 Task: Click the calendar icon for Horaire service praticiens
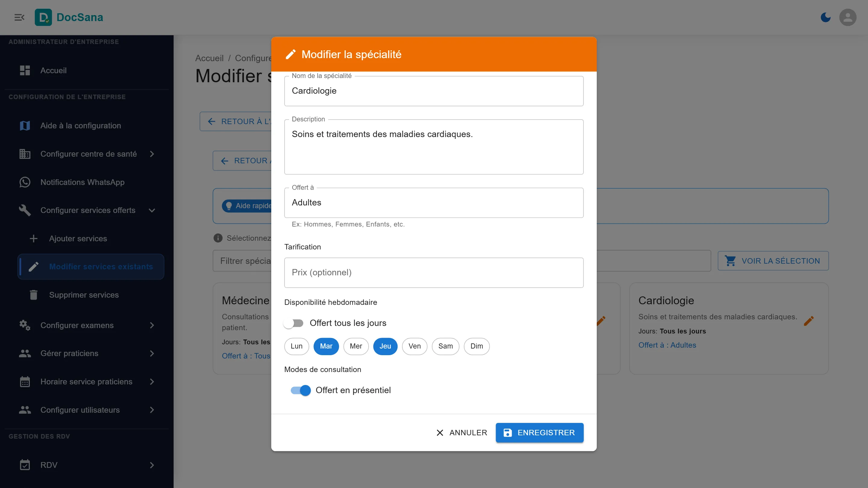(25, 382)
